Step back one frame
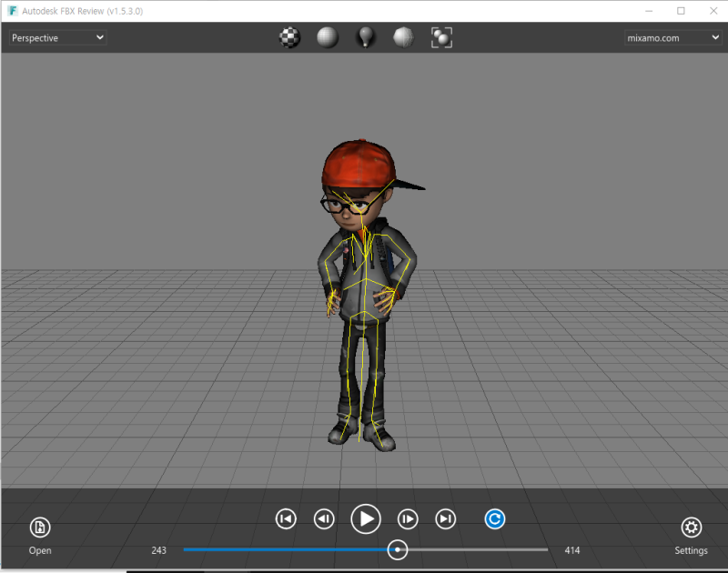The height and width of the screenshot is (573, 728). 324,518
